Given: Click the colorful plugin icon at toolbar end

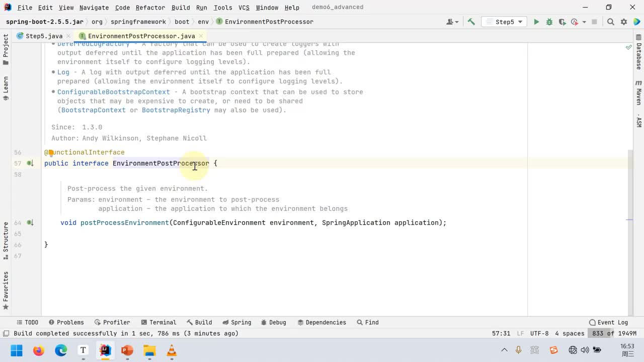Looking at the screenshot, I should (x=636, y=22).
